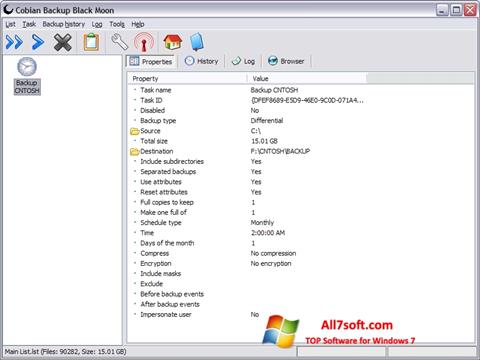Minimize the Cobian Backup window
Viewport: 480px width, 360px height.
[442, 10]
